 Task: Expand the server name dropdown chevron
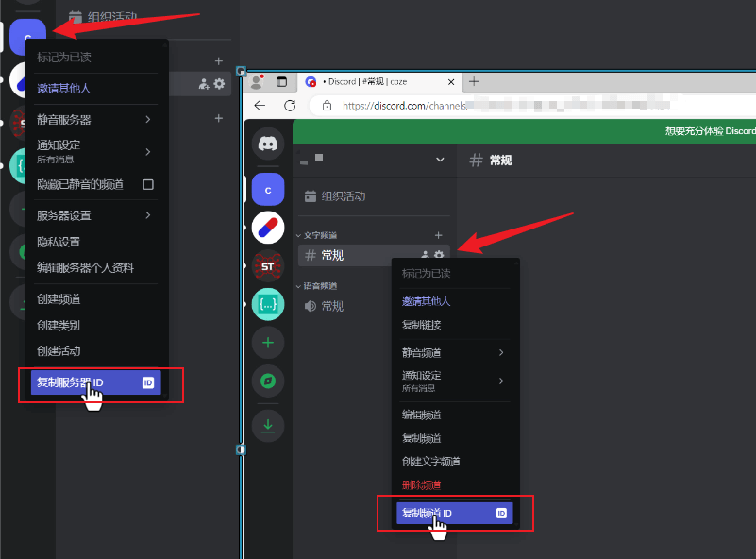tap(440, 160)
